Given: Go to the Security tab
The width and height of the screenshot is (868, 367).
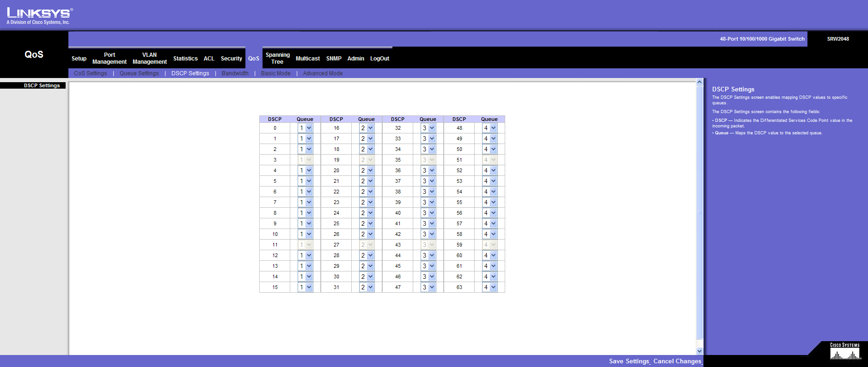Looking at the screenshot, I should click(231, 59).
